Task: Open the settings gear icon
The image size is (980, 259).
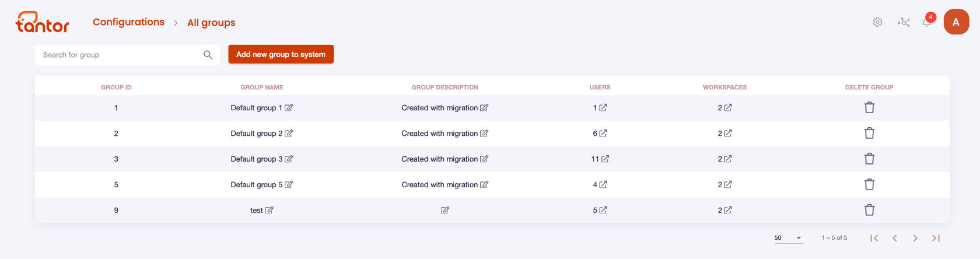Action: [877, 22]
